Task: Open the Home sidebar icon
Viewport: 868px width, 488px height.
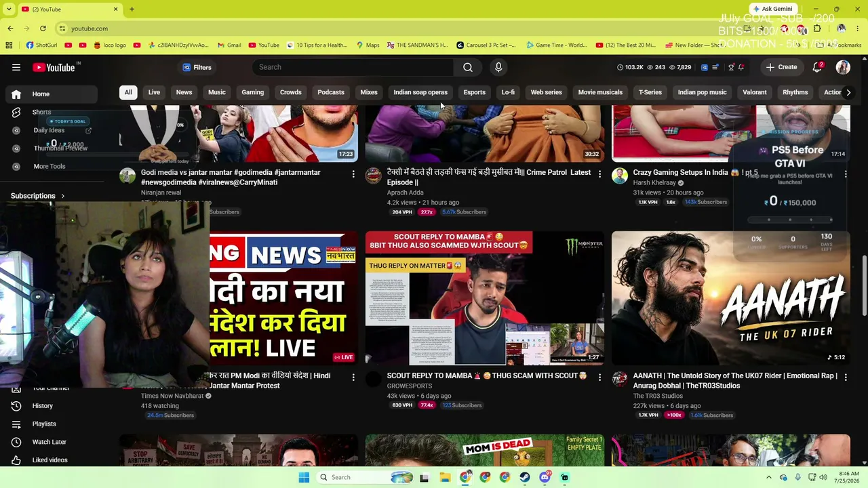Action: point(16,94)
